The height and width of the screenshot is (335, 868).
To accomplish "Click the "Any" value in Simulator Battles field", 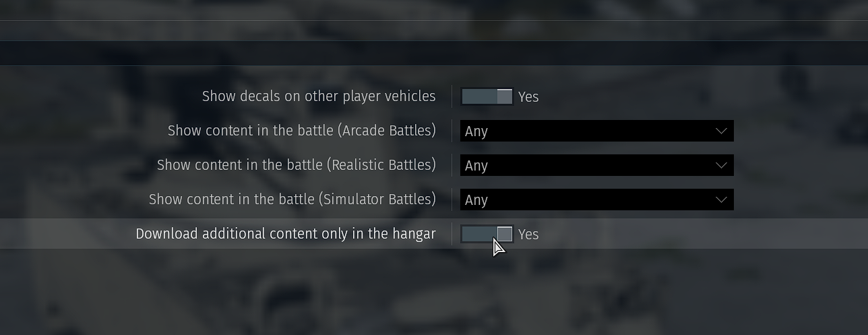I will (x=476, y=200).
